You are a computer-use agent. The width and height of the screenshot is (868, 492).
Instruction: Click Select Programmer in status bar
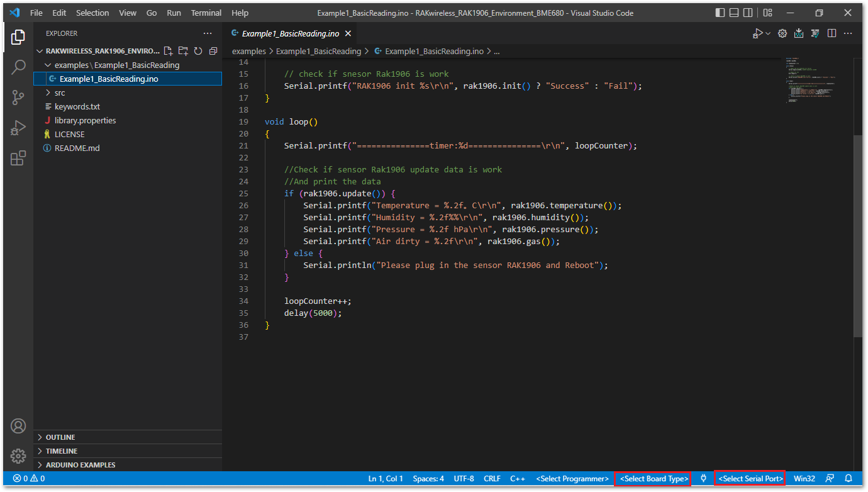pyautogui.click(x=572, y=479)
